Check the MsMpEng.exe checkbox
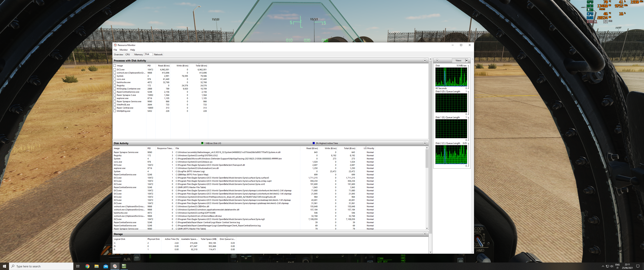 pyautogui.click(x=115, y=111)
